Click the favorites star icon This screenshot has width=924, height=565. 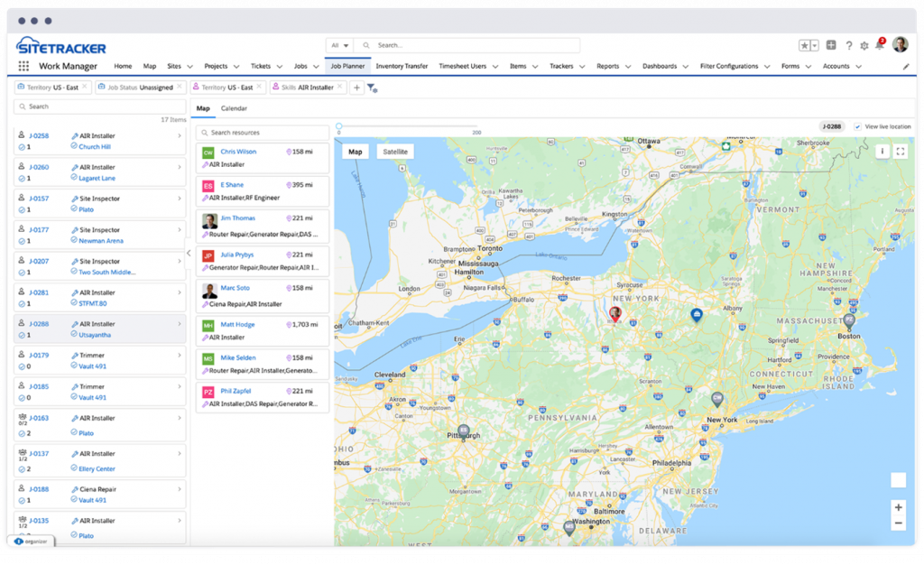coord(804,45)
